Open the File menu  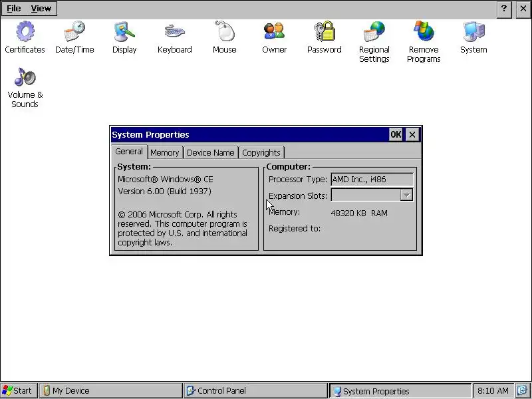click(14, 9)
